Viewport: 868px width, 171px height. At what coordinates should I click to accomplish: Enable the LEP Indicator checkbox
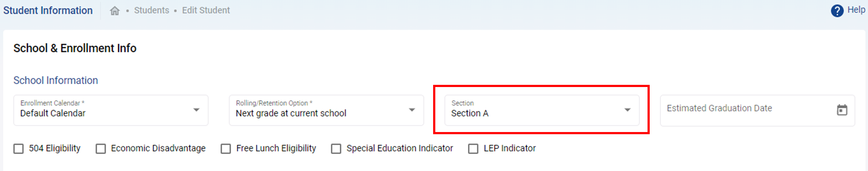point(473,148)
